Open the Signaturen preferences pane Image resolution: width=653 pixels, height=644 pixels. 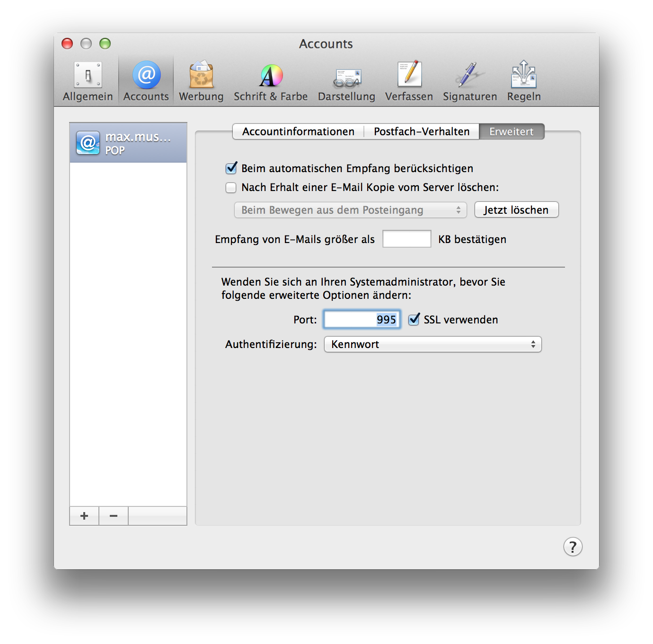point(470,81)
